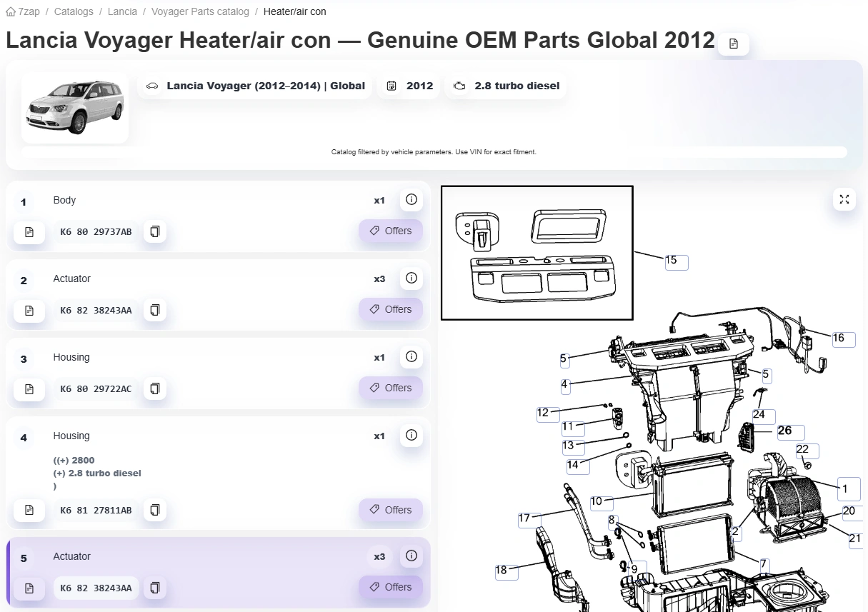
Task: Go to the Lancia breadcrumb
Action: (x=123, y=12)
